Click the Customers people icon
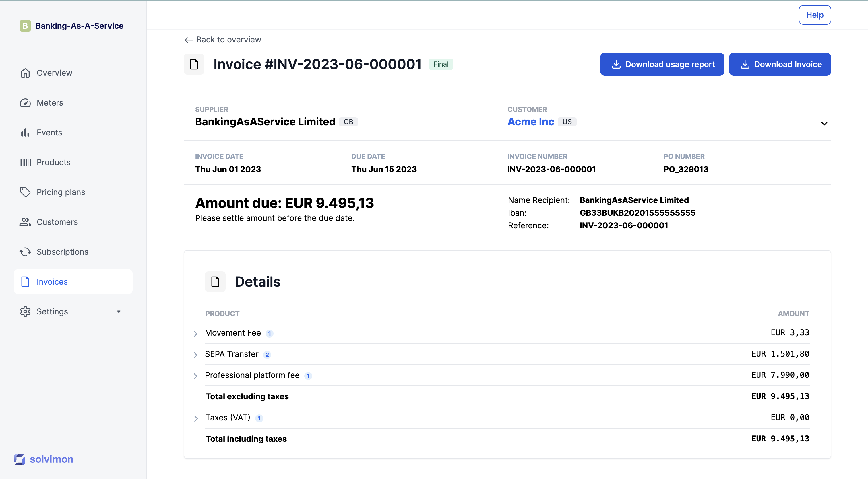This screenshot has width=868, height=479. coord(25,222)
